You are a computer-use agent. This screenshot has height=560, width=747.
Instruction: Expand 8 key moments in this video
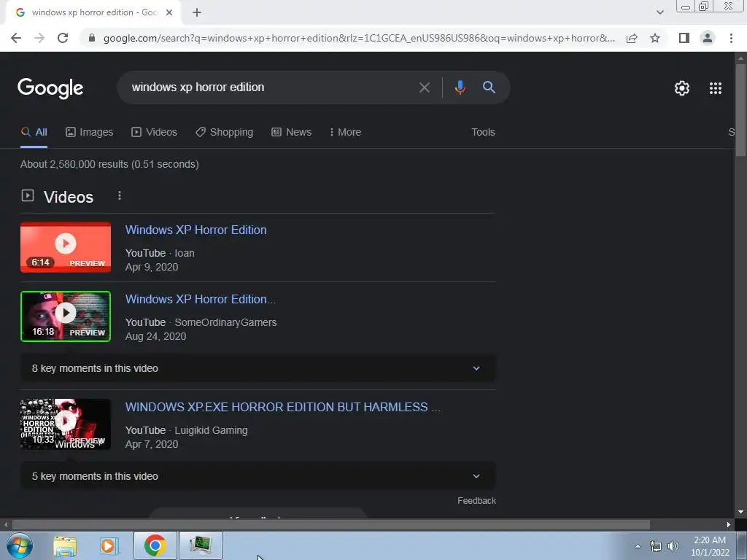[x=258, y=368]
